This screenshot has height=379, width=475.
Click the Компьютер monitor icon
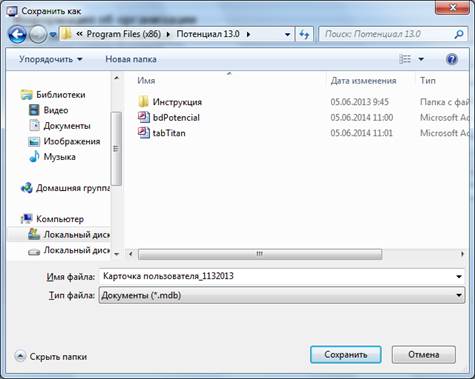click(x=27, y=219)
